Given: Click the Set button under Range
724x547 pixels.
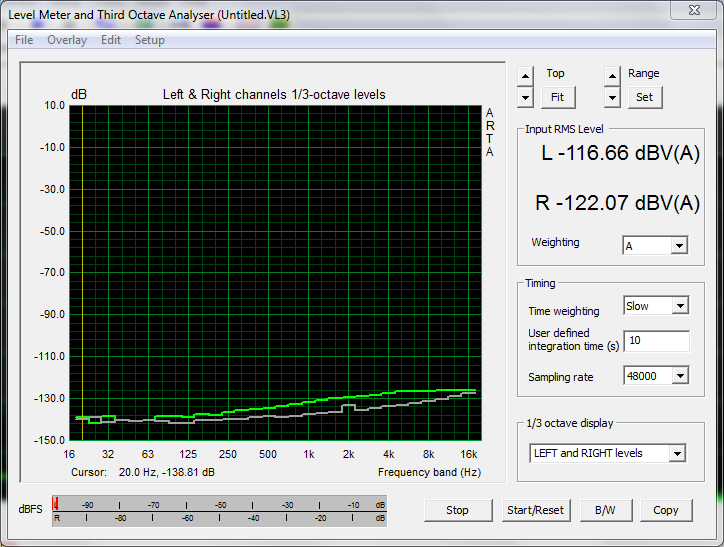Looking at the screenshot, I should (644, 97).
